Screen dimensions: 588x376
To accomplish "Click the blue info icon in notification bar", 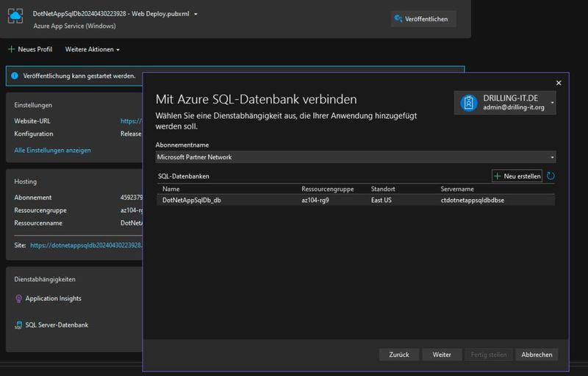I will [15, 76].
